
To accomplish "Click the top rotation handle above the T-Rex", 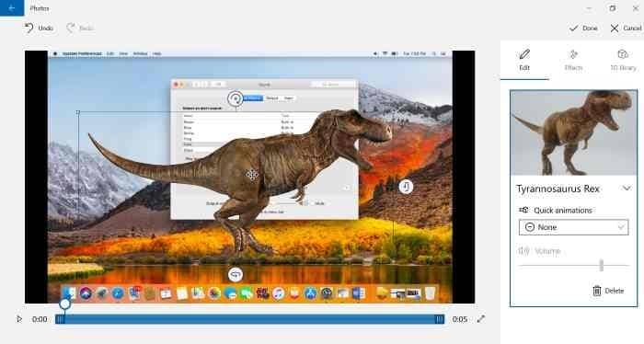I will click(x=236, y=98).
